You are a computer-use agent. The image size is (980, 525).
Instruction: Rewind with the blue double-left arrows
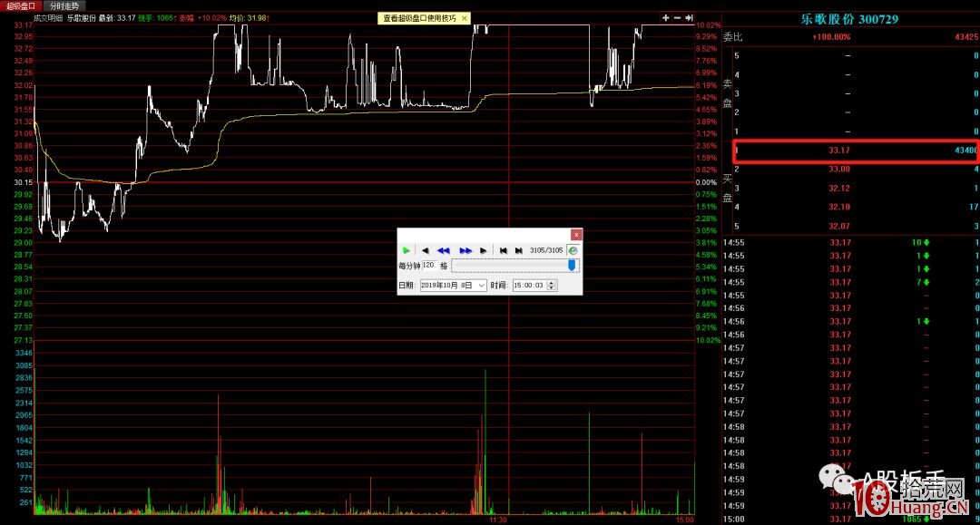pyautogui.click(x=443, y=250)
